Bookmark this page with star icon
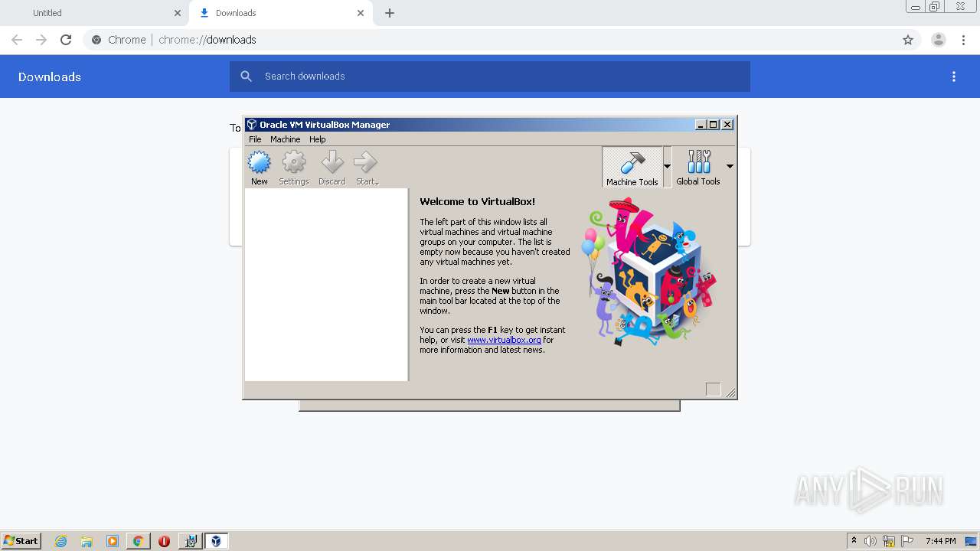This screenshot has width=980, height=551. tap(908, 40)
